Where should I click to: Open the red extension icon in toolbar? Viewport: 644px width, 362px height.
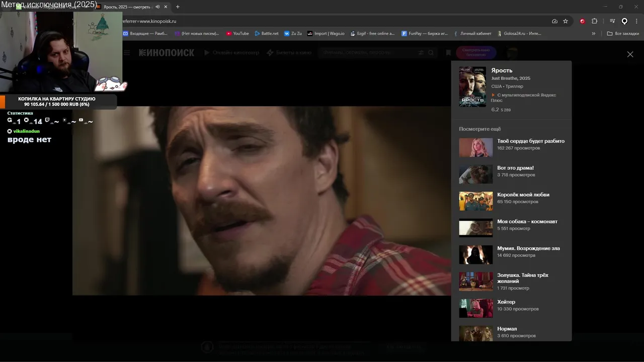point(582,21)
